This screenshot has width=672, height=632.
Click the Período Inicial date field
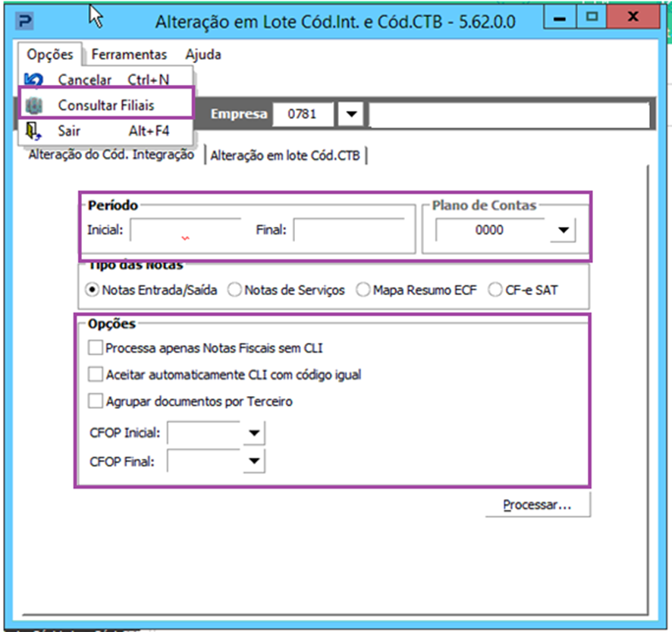(186, 230)
